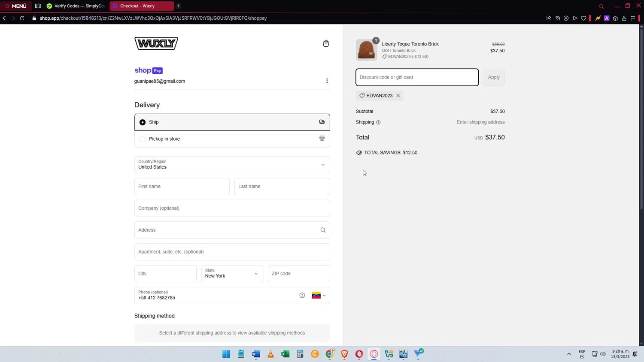Open the phone country flag dropdown
This screenshot has width=644, height=362.
pos(319,296)
